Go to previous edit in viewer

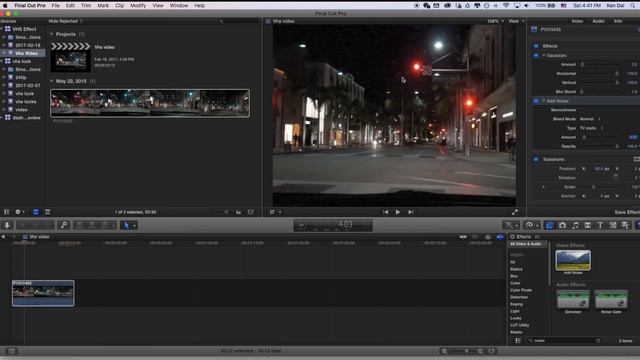(385, 212)
